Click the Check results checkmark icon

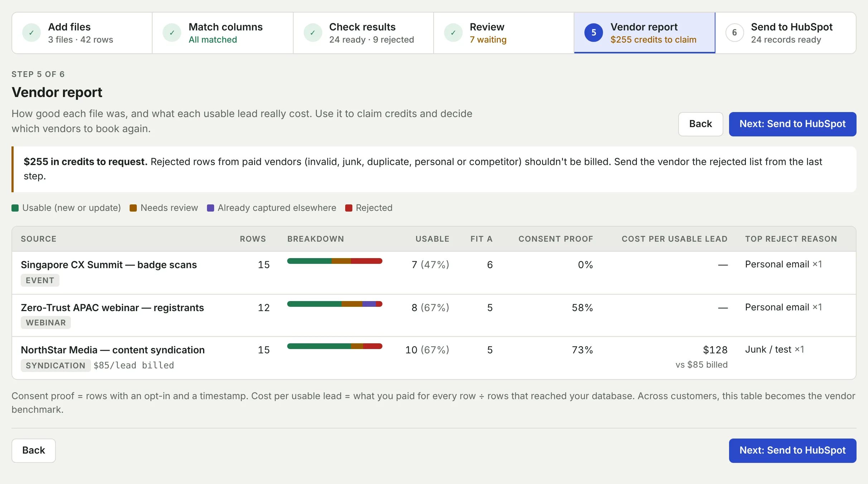[313, 33]
